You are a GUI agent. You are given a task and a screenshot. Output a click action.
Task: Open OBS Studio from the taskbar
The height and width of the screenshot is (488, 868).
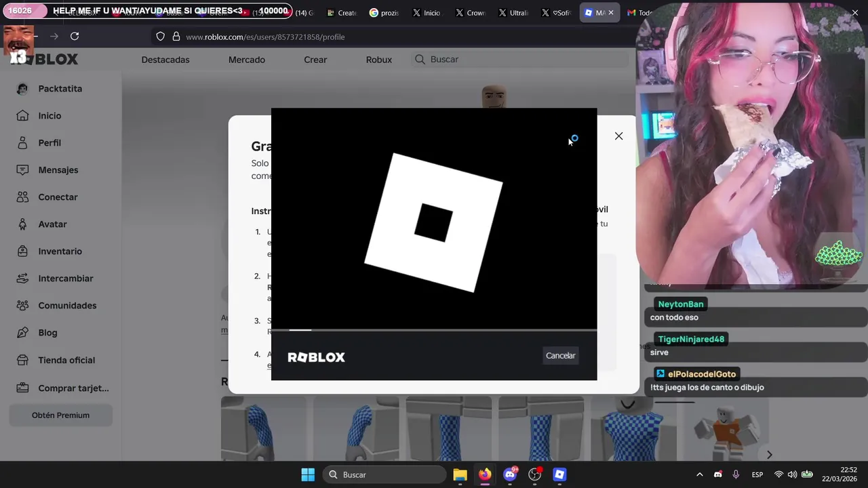pyautogui.click(x=535, y=474)
